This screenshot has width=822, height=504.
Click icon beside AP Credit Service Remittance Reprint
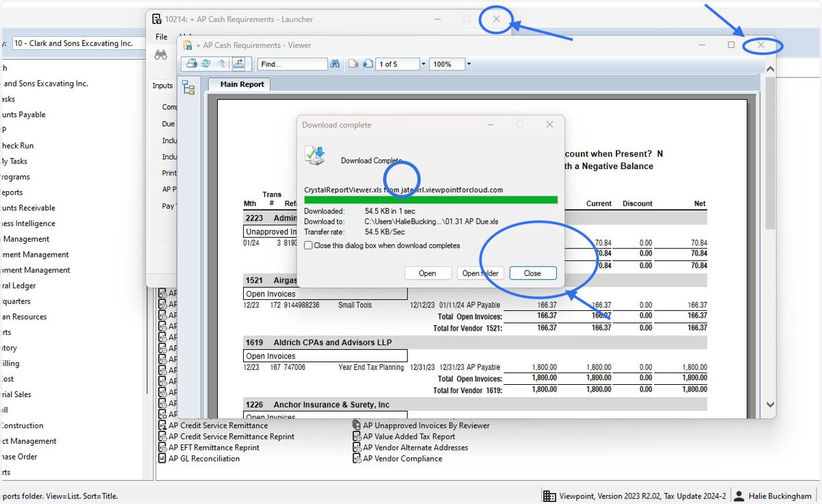(163, 436)
